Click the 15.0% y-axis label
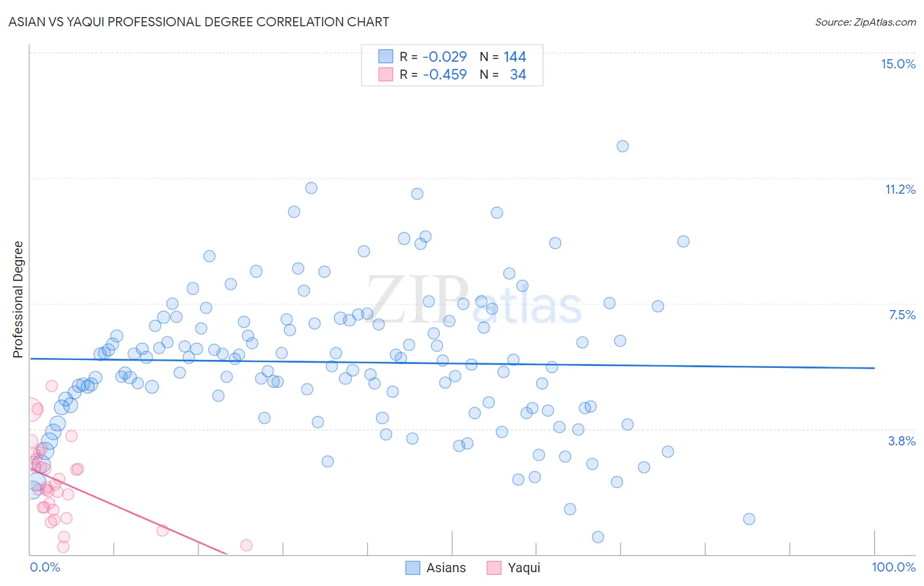This screenshot has width=924, height=586. (898, 64)
